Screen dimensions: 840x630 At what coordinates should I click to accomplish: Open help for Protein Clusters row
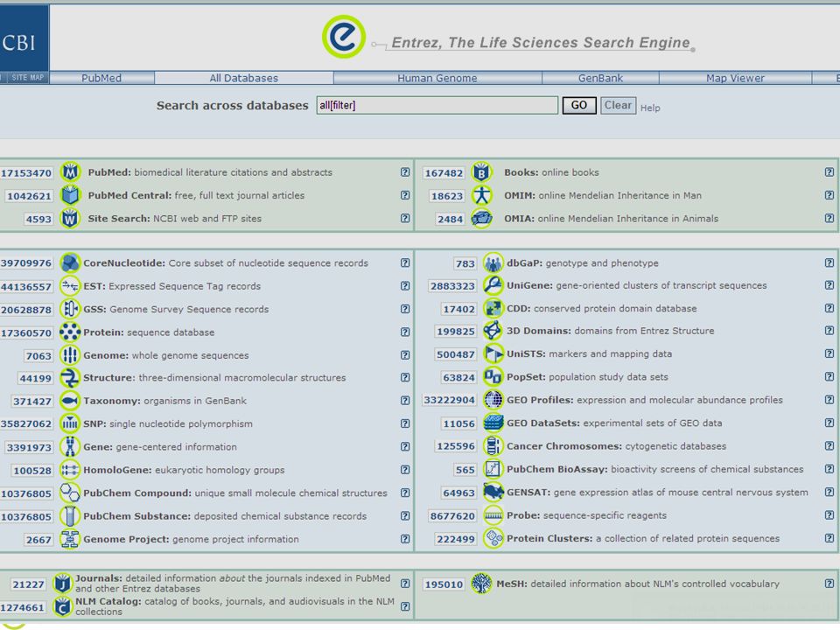829,538
